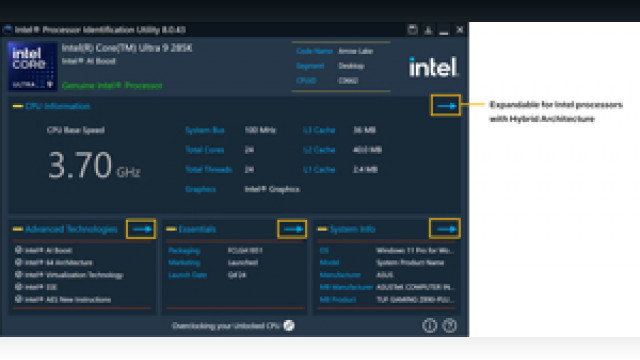Click the large Intel logo
Image resolution: width=640 pixels, height=360 pixels.
tap(433, 67)
